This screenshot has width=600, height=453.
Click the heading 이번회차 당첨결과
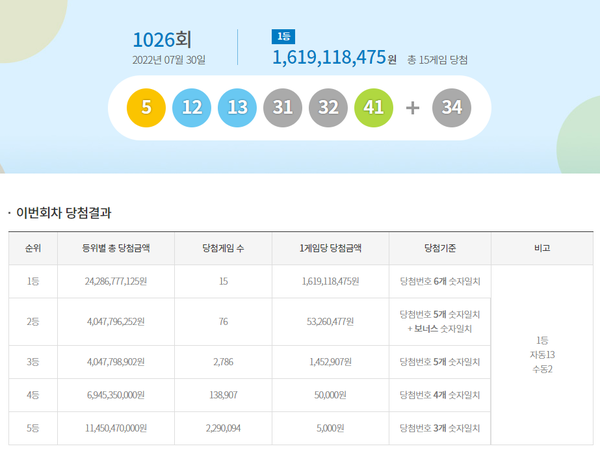(x=64, y=213)
